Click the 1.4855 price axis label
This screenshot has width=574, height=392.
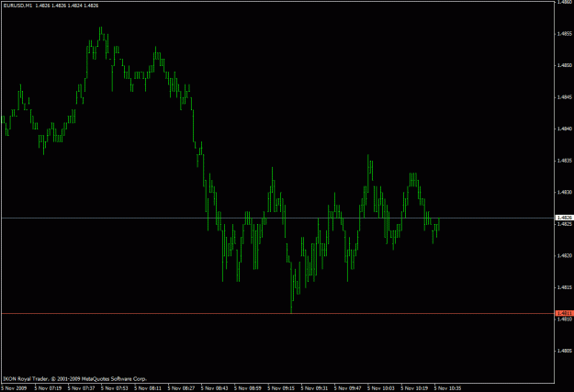pyautogui.click(x=565, y=34)
